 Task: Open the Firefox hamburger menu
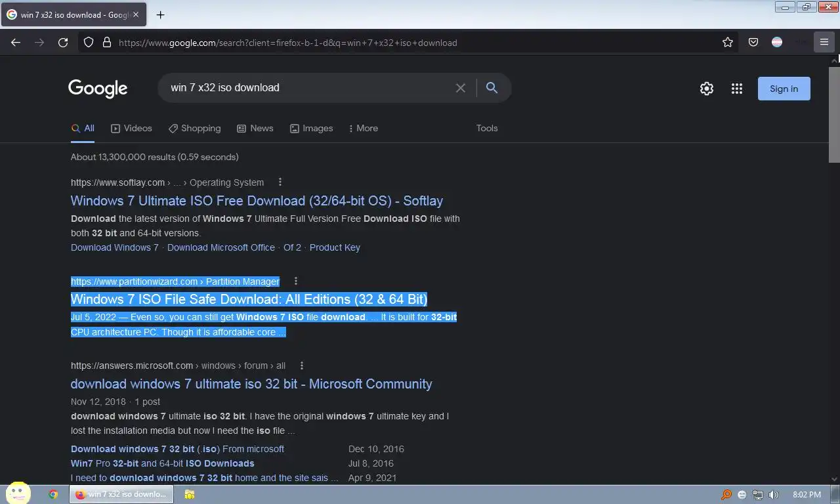(824, 43)
